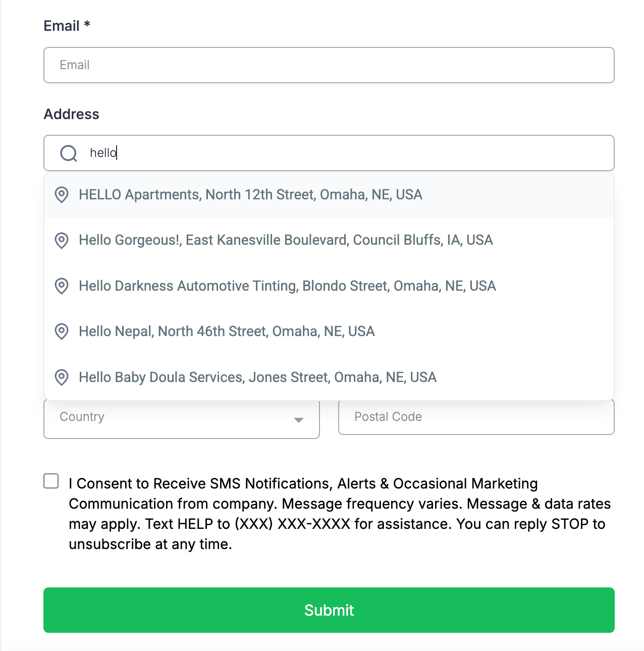This screenshot has height=651, width=644.
Task: Click the SMS consent text paragraph
Action: pos(338,514)
